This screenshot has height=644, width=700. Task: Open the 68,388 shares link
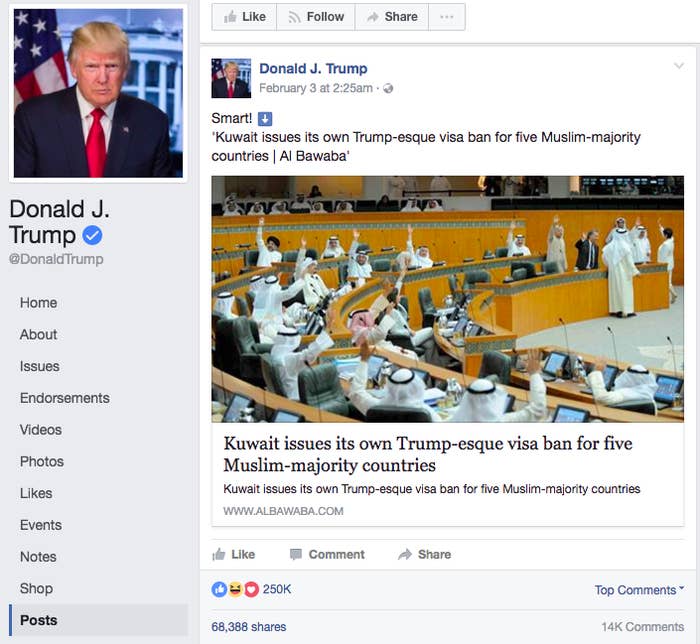pyautogui.click(x=249, y=627)
